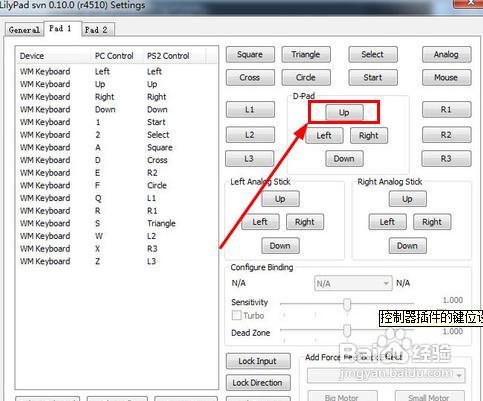This screenshot has height=401, width=483.
Task: Select the binding row for Circle
Action: click(117, 185)
